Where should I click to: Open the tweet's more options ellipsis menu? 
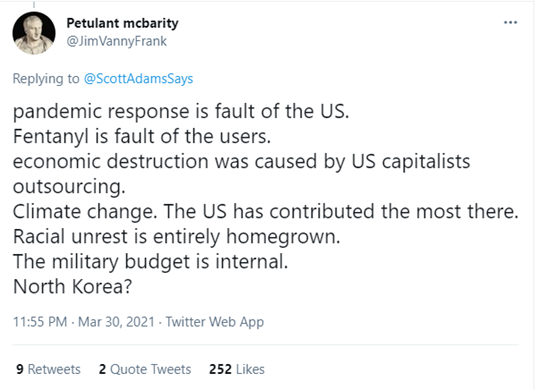click(510, 23)
